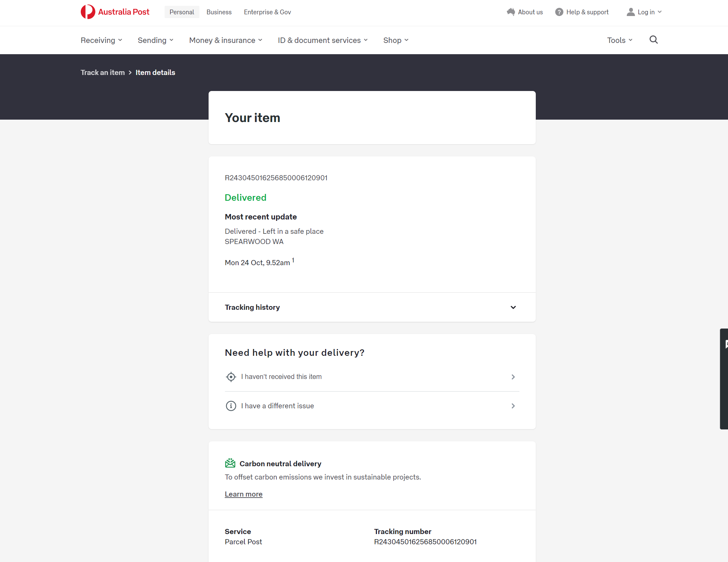Click the Learn more link

pos(243,494)
